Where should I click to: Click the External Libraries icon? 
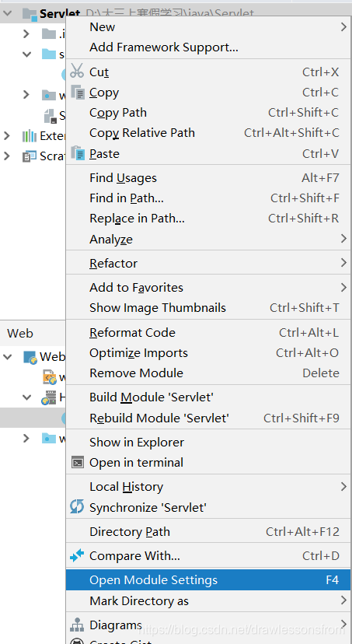click(x=30, y=135)
